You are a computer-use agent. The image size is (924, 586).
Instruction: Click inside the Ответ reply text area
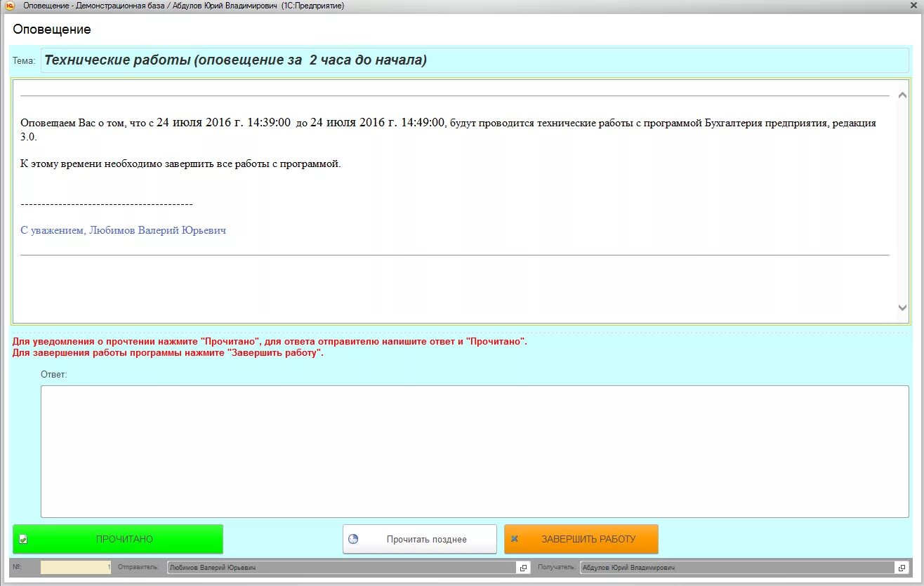(475, 451)
